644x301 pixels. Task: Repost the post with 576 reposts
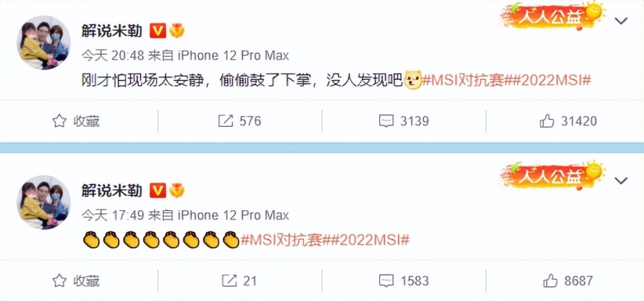[240, 121]
